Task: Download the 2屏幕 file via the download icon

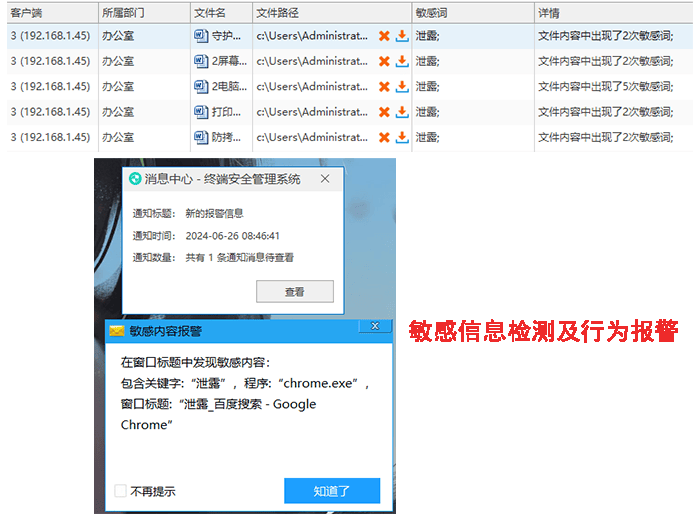Action: point(402,61)
